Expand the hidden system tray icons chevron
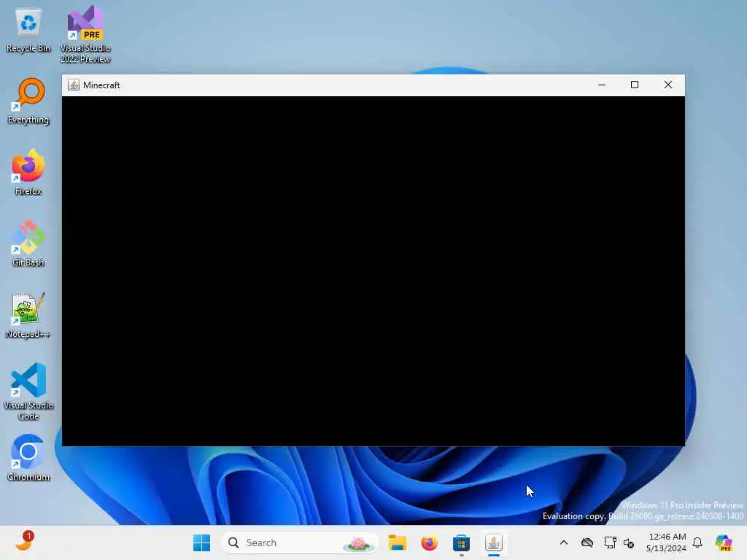747x560 pixels. pos(564,542)
